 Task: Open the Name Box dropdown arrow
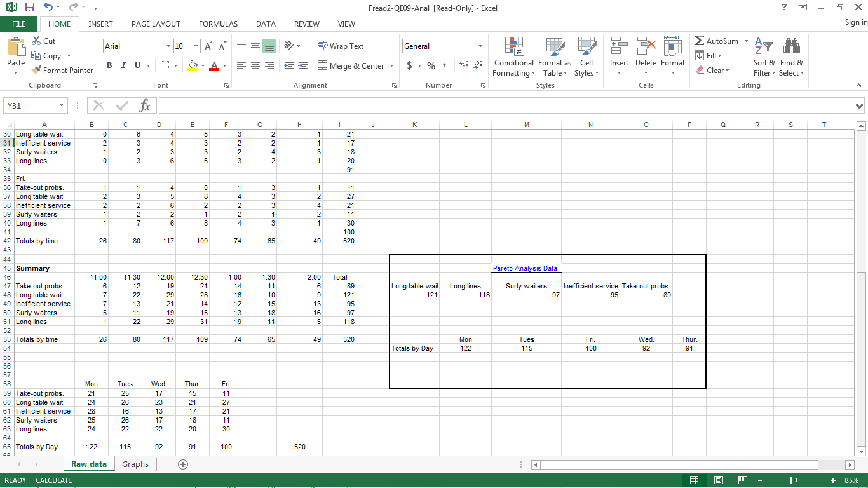pyautogui.click(x=62, y=105)
